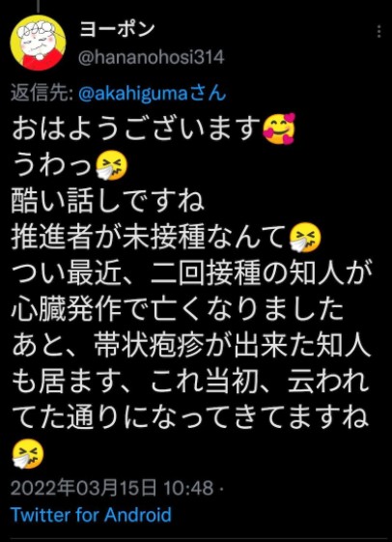This screenshot has height=542, width=392.
Task: Open the three-dot more options menu
Action: click(378, 32)
